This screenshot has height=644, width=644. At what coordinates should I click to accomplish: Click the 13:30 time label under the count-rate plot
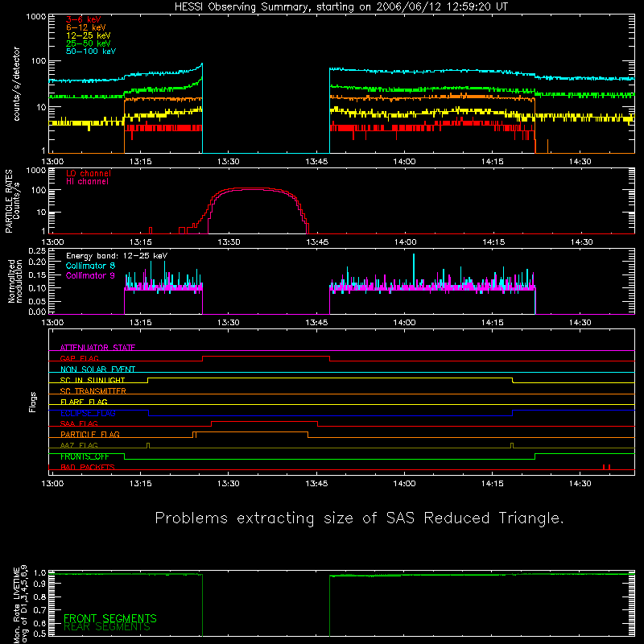coord(229,162)
